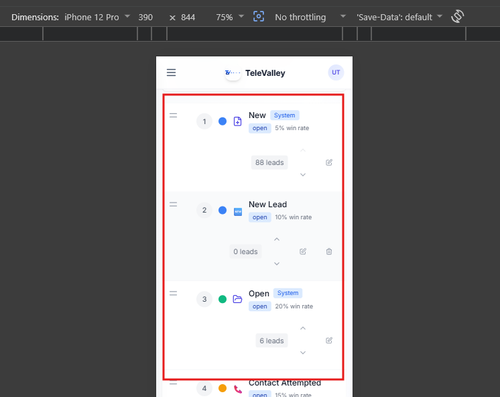Edit the New stage with pencil icon
Image resolution: width=500 pixels, height=397 pixels.
(x=329, y=162)
